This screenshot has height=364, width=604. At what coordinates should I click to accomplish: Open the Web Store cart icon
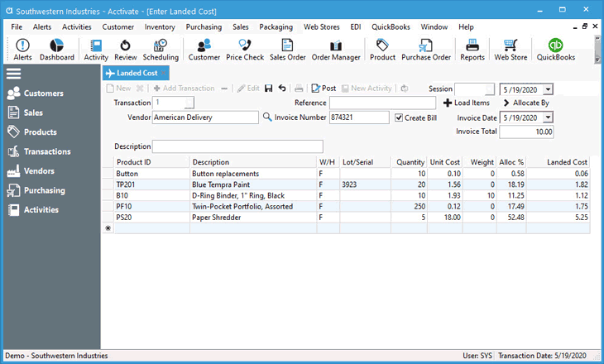[x=511, y=50]
